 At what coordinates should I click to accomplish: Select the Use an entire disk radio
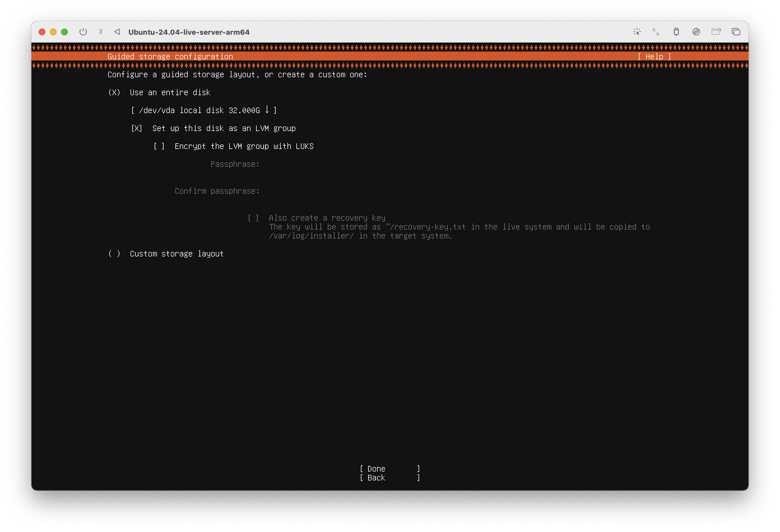114,92
